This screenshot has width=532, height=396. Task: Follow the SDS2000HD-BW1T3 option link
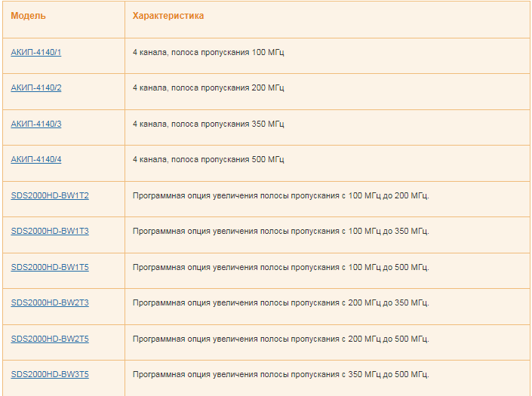(x=50, y=232)
